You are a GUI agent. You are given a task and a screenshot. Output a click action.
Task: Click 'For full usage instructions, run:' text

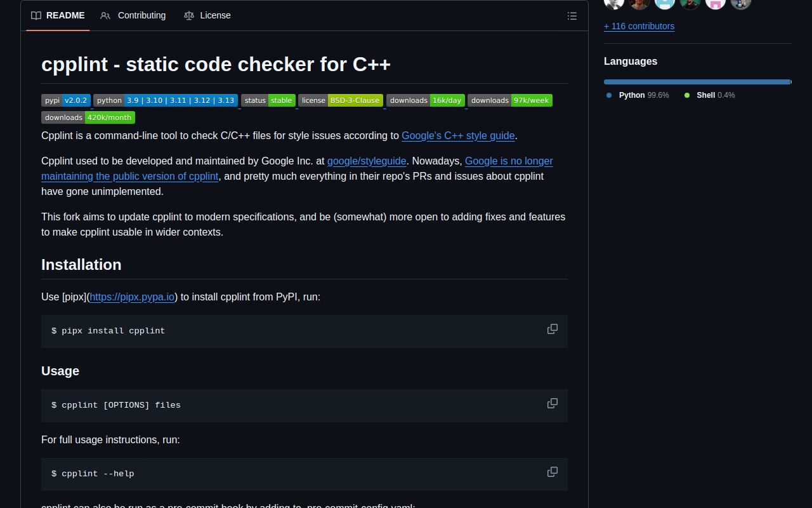click(x=110, y=439)
